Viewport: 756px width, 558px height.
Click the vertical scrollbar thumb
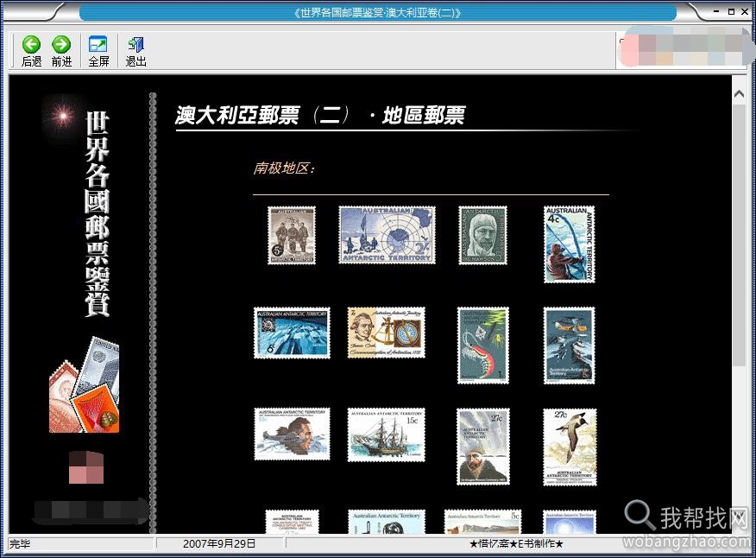[x=739, y=235]
